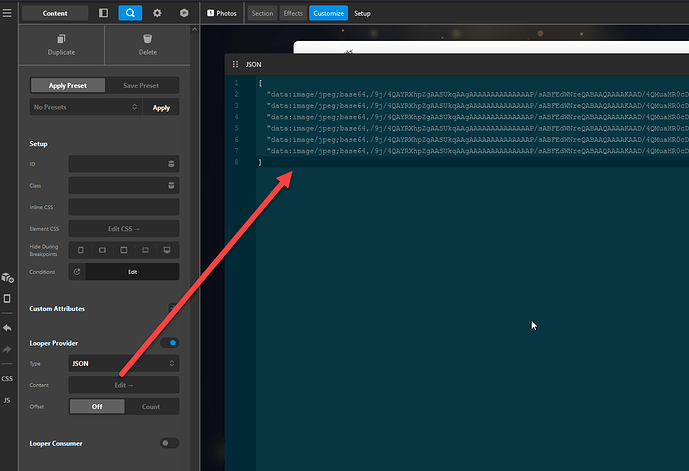Select the Save Preset tab
689x471 pixels.
tap(141, 85)
